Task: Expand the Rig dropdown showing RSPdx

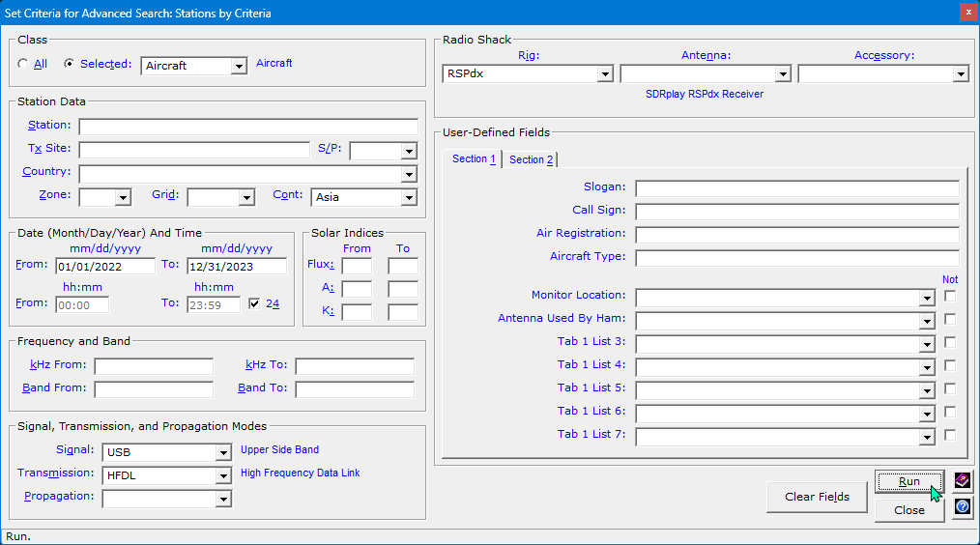Action: coord(605,74)
